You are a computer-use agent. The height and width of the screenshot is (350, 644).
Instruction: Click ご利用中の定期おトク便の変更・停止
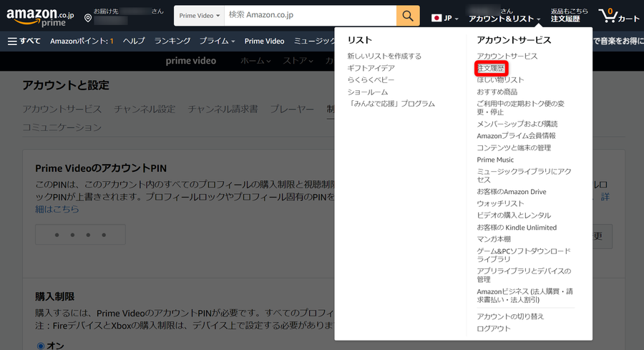tap(520, 107)
